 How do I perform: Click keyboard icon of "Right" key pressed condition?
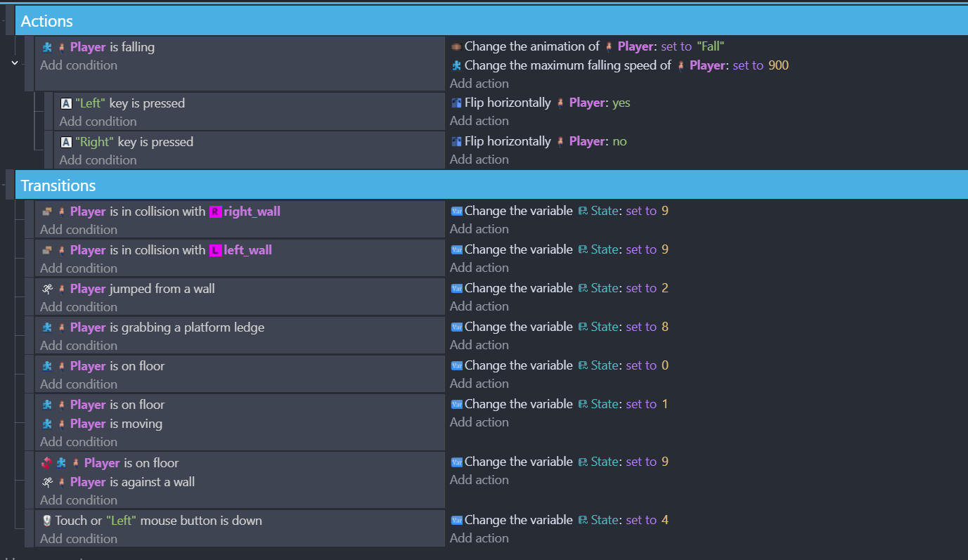click(x=66, y=142)
